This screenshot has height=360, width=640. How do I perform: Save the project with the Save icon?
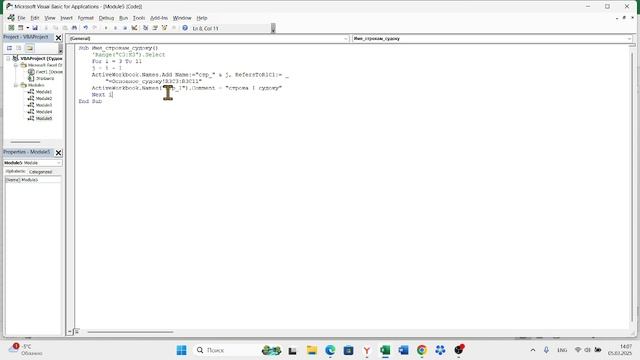[x=35, y=28]
